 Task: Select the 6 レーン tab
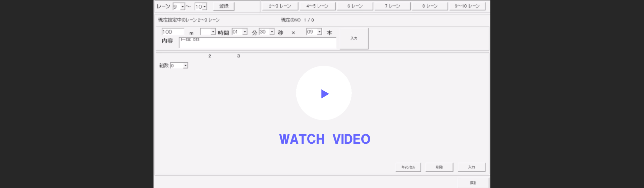click(x=355, y=6)
